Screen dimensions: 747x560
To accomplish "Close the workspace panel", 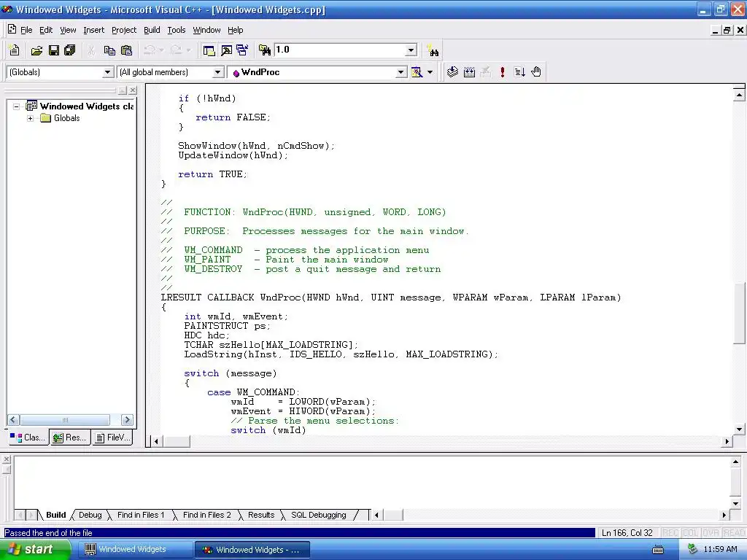I will (133, 90).
